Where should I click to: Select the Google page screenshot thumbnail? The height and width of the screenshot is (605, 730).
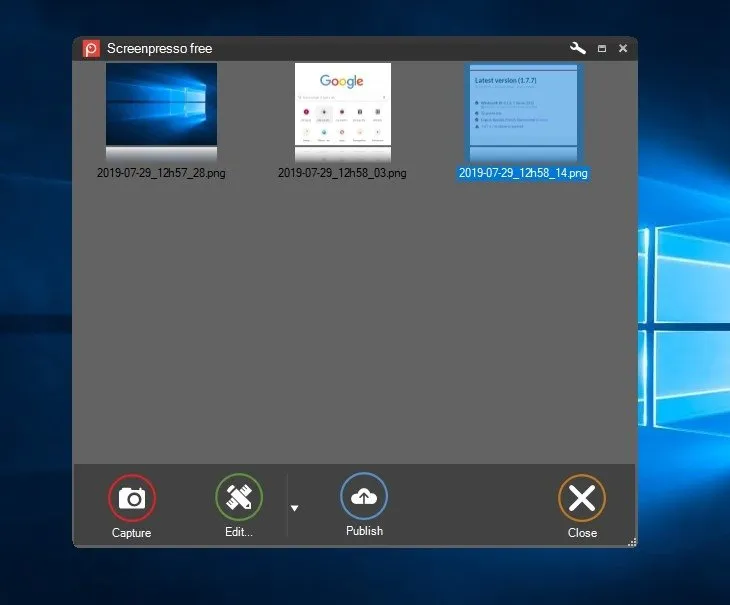click(x=342, y=112)
